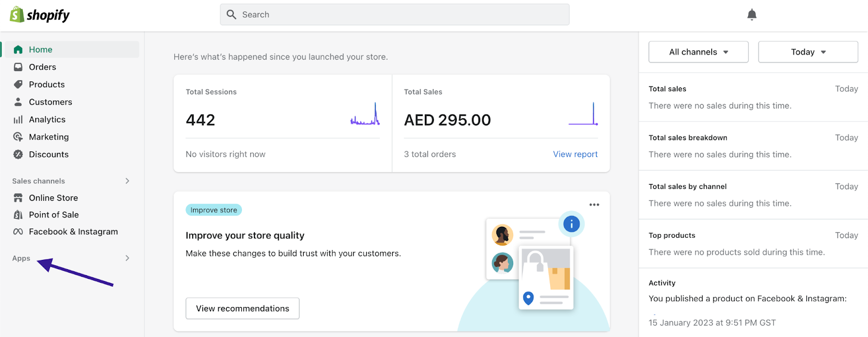Click the Marketing target icon
Image resolution: width=868 pixels, height=337 pixels.
(x=18, y=137)
